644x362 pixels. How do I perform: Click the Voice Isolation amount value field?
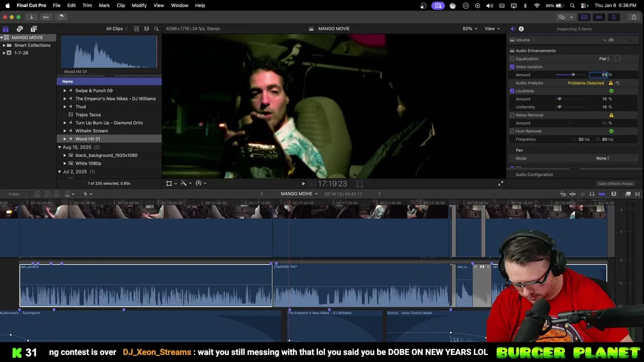tap(599, 75)
